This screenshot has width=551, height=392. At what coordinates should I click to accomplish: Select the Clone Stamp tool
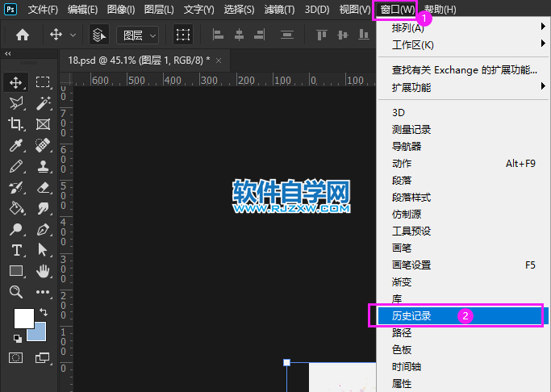43,166
